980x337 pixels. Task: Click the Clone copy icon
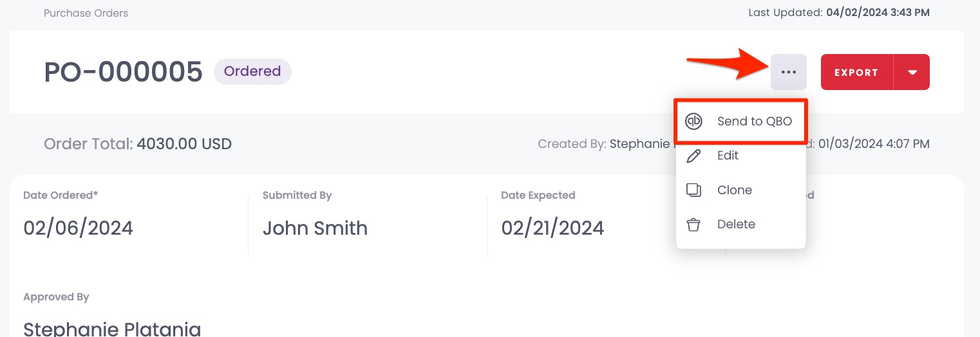(x=693, y=190)
